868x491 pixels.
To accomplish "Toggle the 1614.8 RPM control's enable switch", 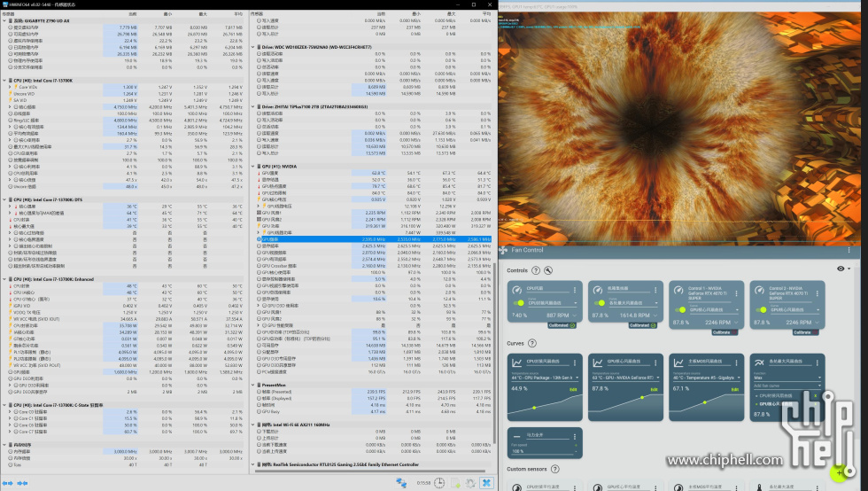I will [x=600, y=303].
